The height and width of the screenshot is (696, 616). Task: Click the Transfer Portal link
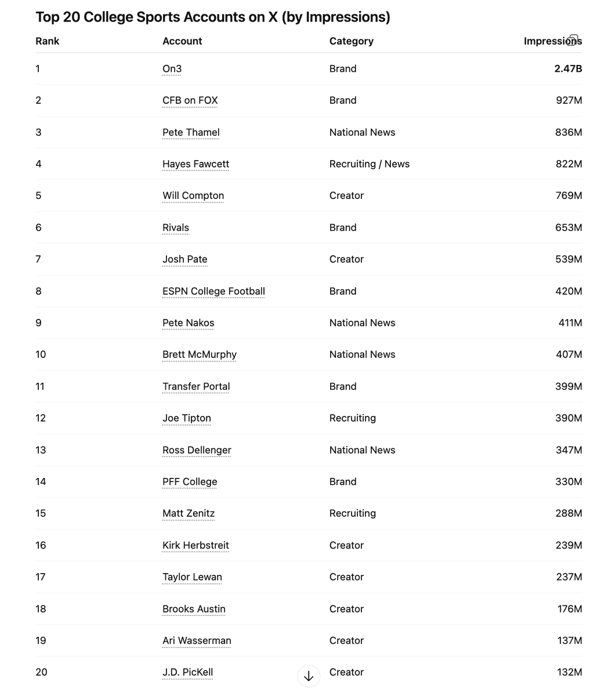pyautogui.click(x=196, y=386)
